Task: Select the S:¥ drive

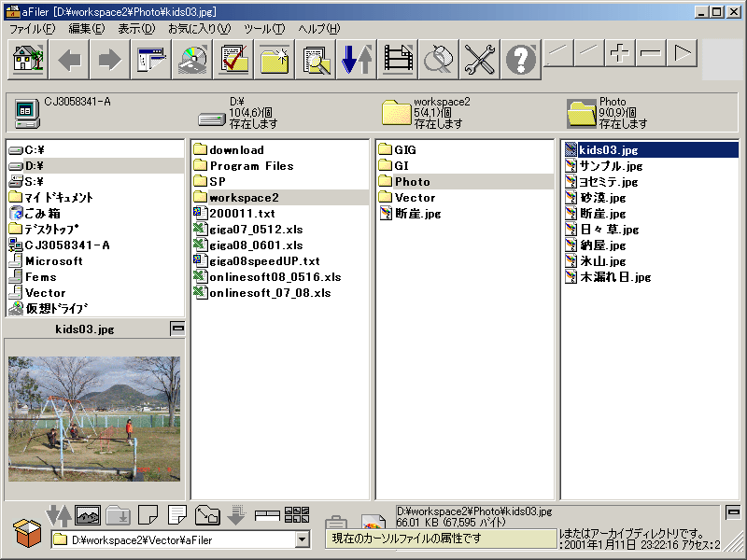Action: (95, 181)
